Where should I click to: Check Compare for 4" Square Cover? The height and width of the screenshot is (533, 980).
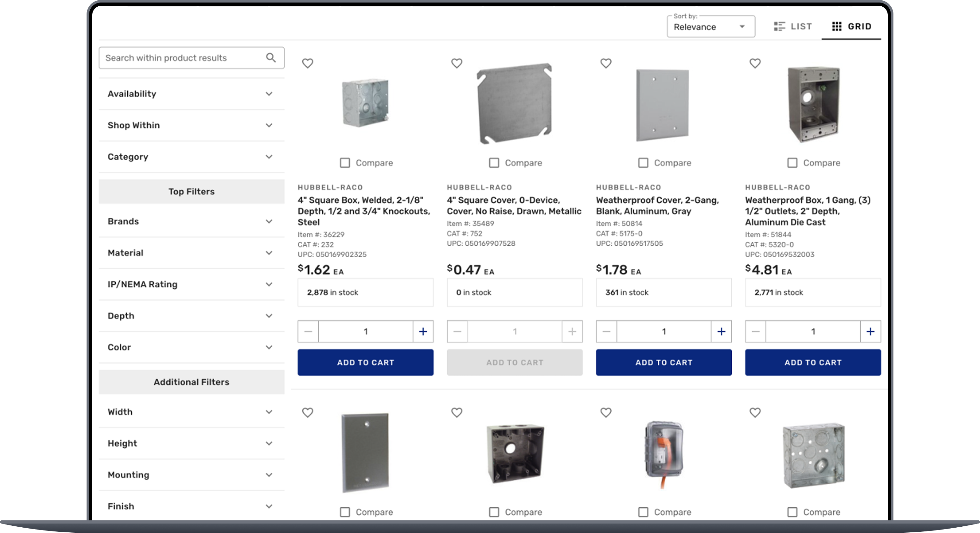494,163
